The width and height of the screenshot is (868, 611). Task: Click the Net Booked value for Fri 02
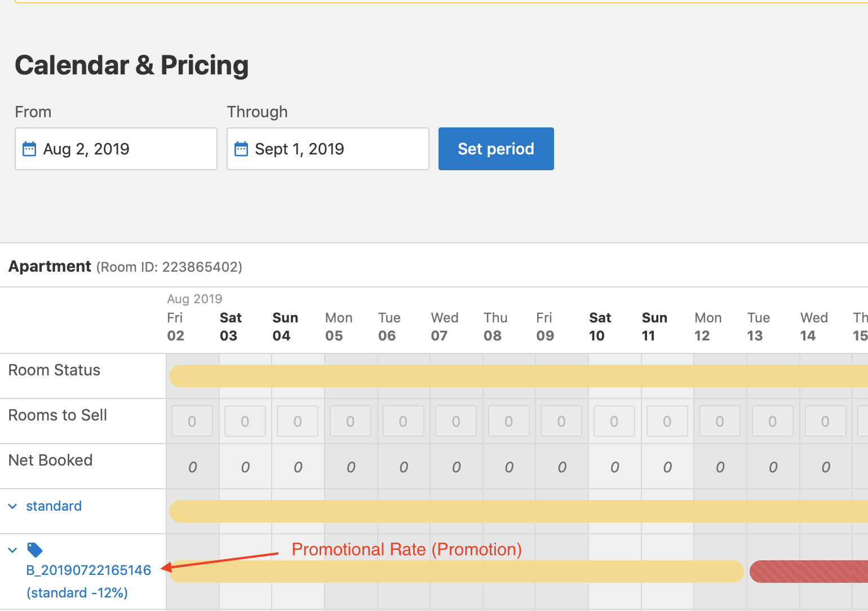(193, 467)
